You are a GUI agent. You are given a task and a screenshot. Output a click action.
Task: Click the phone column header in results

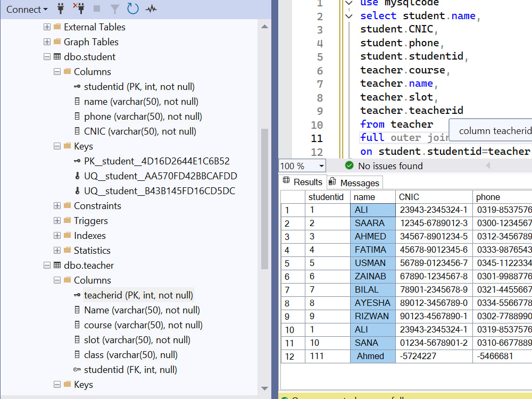(x=502, y=197)
